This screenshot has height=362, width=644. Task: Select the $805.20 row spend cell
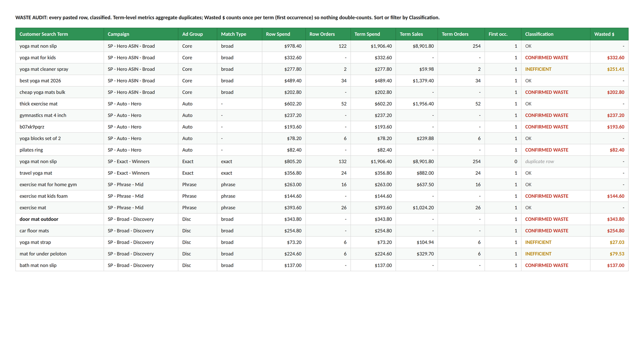(x=284, y=162)
